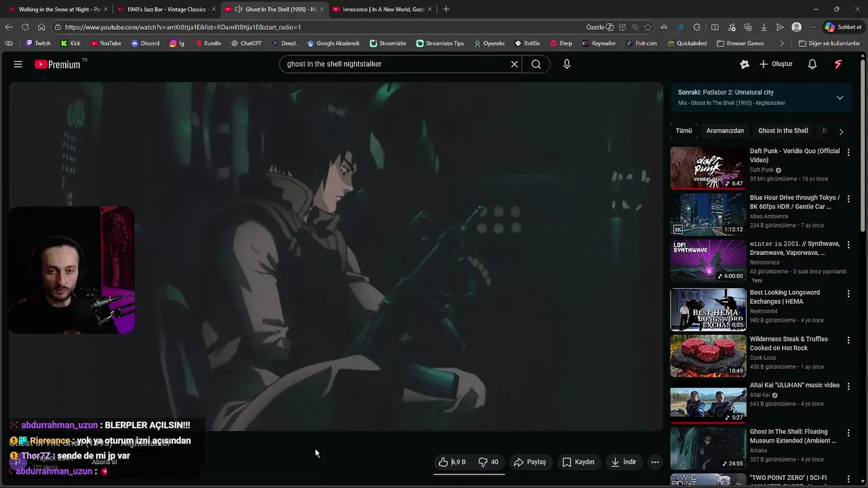The image size is (868, 488).
Task: Open the browser extensions puzzle icon
Action: pos(697,27)
